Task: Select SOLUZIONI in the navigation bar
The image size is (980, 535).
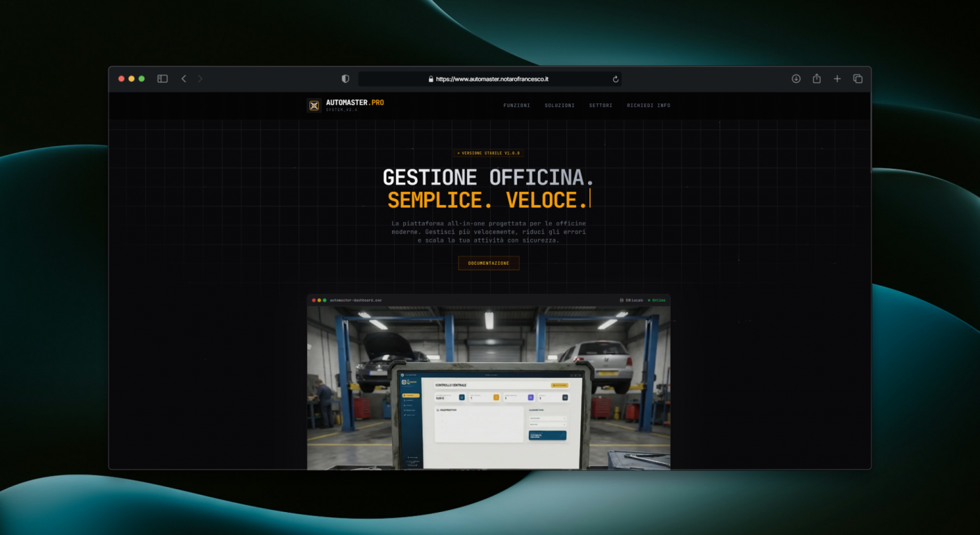Action: [x=560, y=105]
